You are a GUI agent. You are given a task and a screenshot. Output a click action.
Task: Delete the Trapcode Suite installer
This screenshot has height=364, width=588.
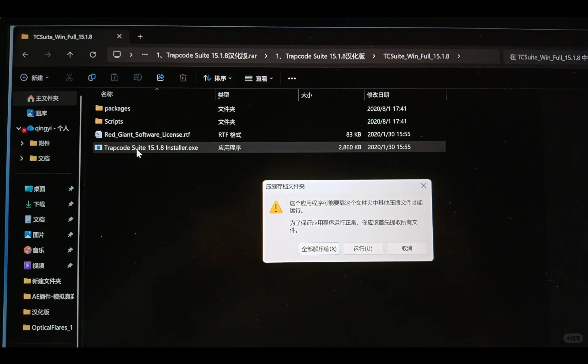coord(183,77)
